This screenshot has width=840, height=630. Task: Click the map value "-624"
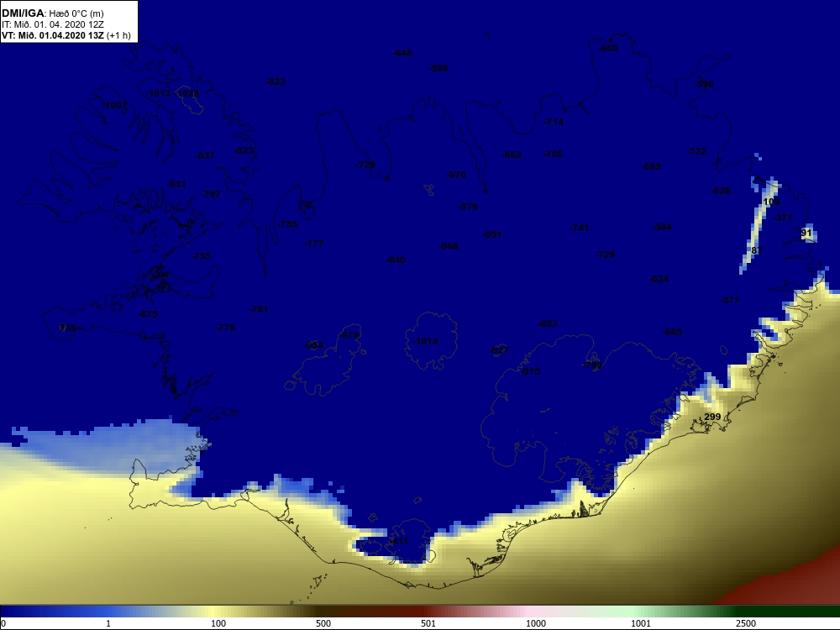tap(658, 279)
